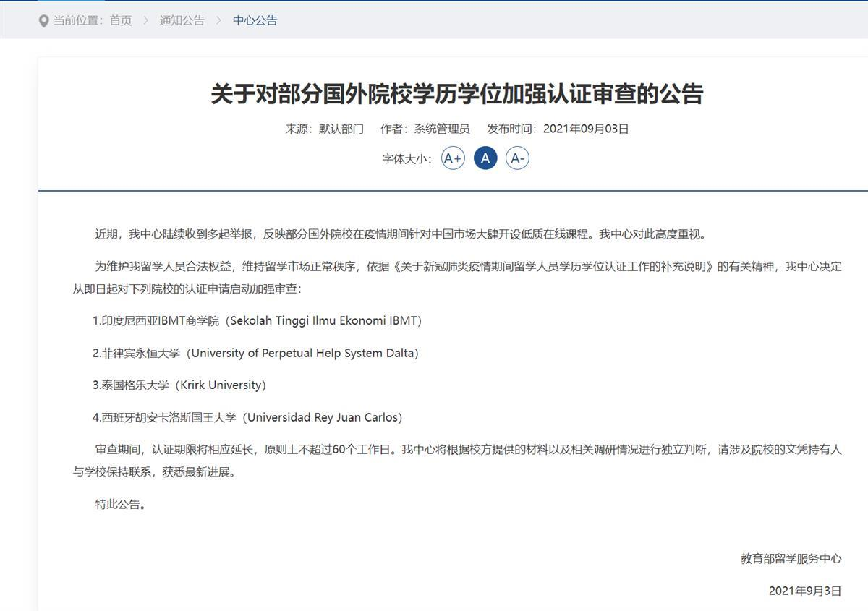The height and width of the screenshot is (611, 868).
Task: Select the highlighted A icon for default size
Action: click(x=485, y=158)
